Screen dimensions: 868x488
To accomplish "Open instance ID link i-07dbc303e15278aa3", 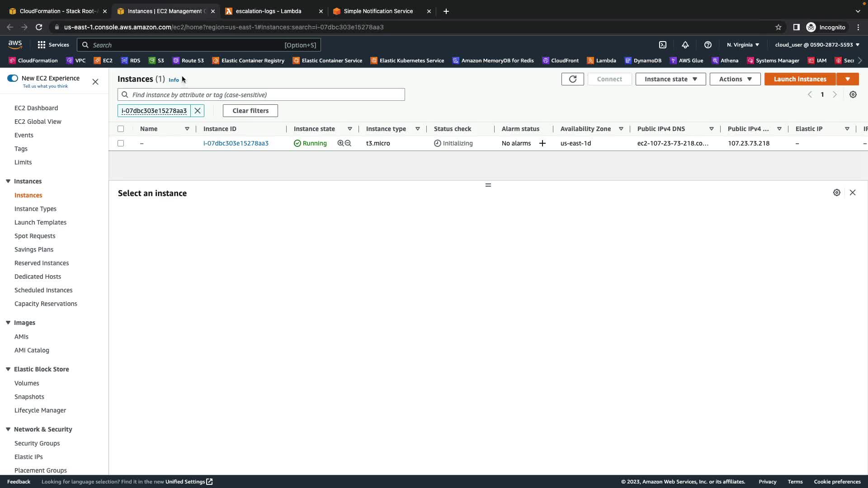I will click(x=236, y=143).
